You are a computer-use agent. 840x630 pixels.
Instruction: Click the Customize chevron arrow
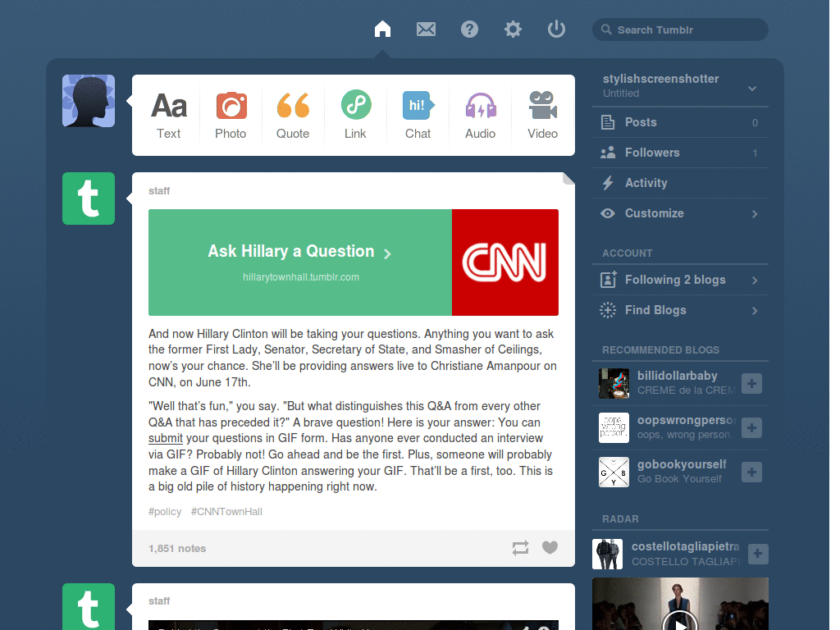755,214
